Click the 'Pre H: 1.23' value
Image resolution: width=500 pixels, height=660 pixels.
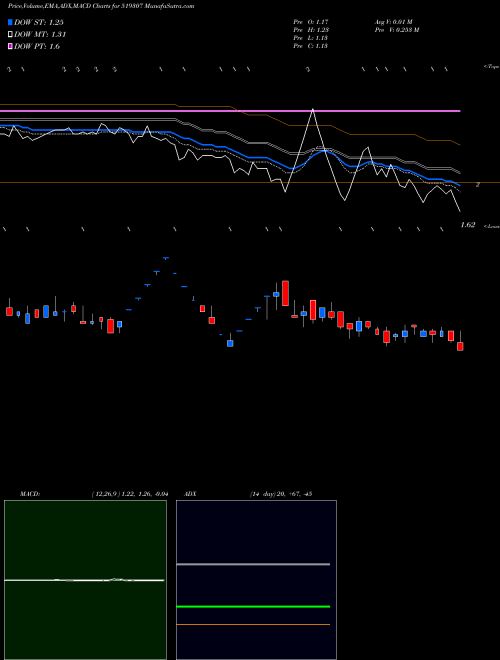(311, 30)
